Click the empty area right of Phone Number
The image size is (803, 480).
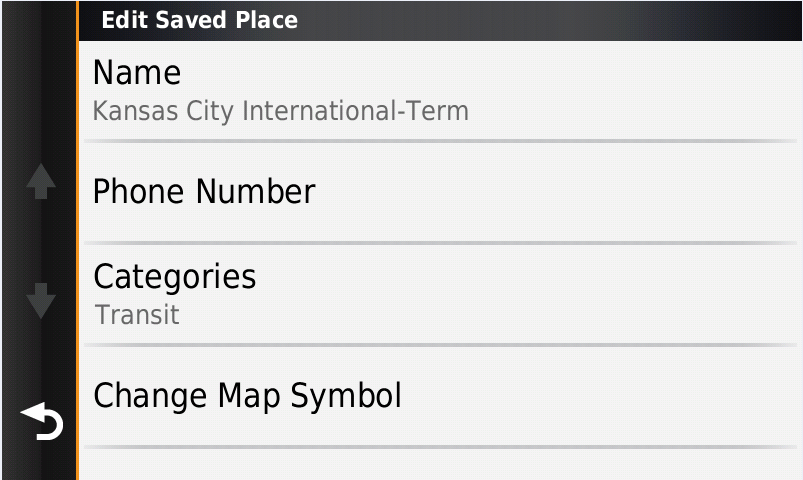pos(558,193)
